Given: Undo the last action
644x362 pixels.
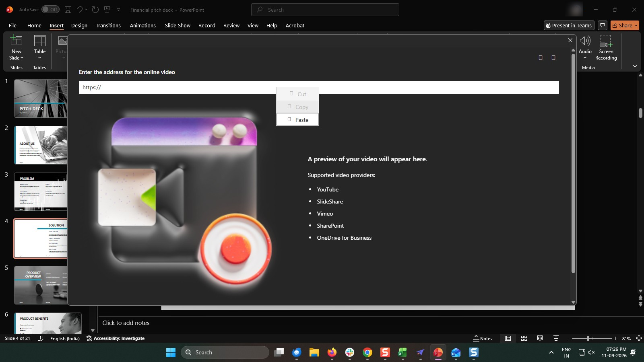Looking at the screenshot, I should (x=80, y=10).
